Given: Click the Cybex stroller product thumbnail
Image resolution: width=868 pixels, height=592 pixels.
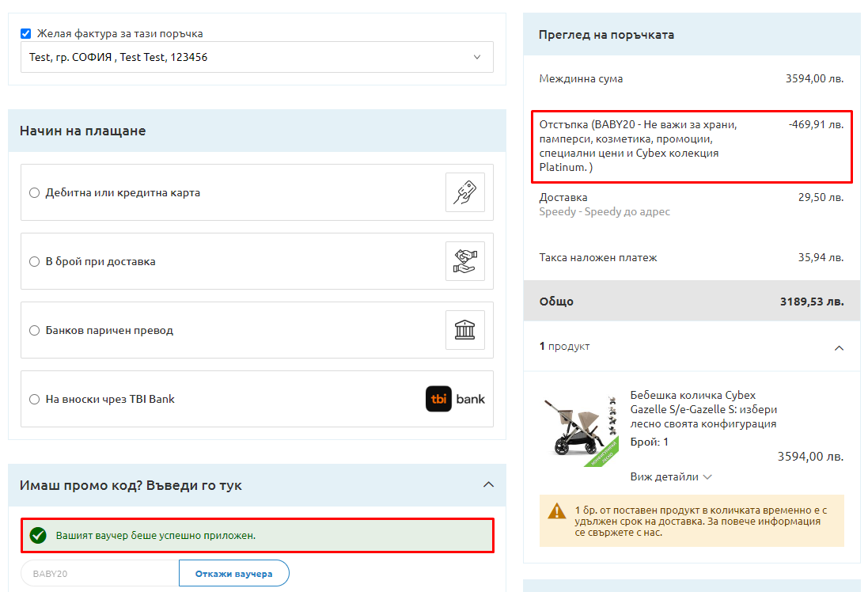Looking at the screenshot, I should tap(579, 427).
